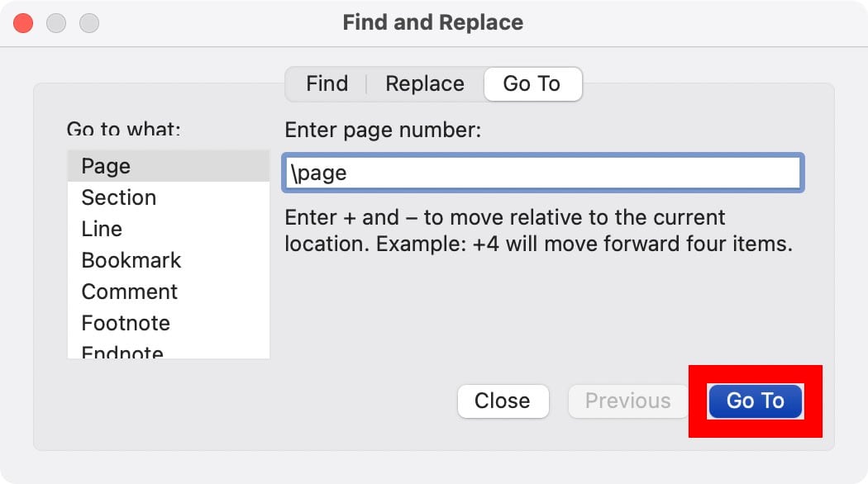
Task: Choose Comment from the list
Action: coord(129,292)
